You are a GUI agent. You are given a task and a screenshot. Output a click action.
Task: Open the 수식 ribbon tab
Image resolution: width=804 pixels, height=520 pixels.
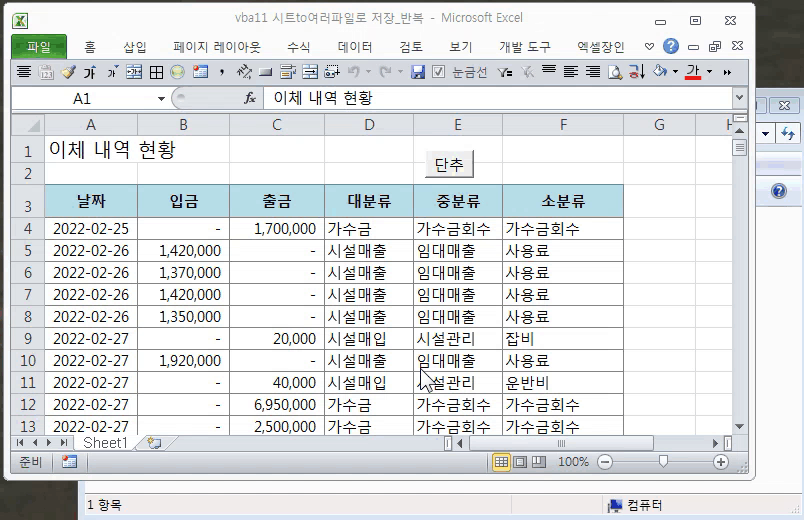click(x=298, y=47)
